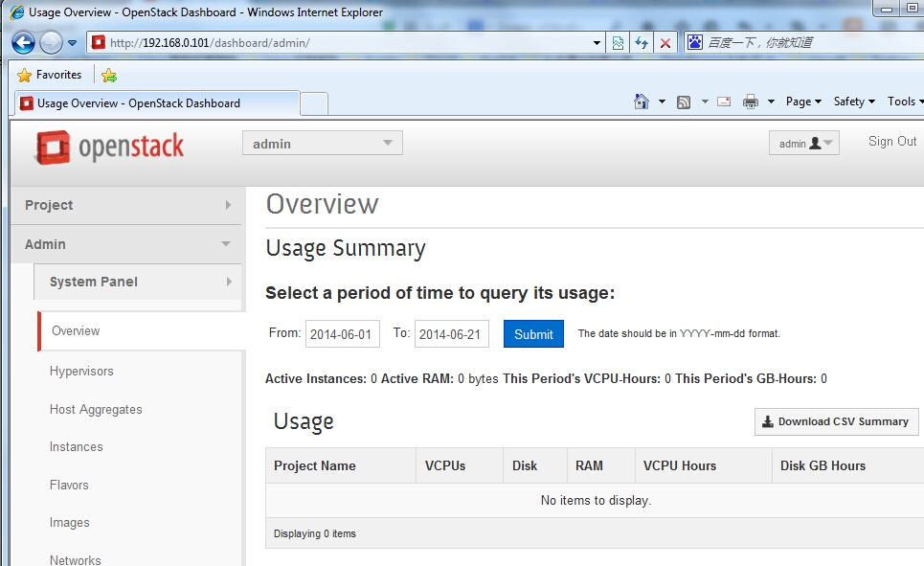924x566 pixels.
Task: Open the admin project selector dropdown
Action: [x=323, y=144]
